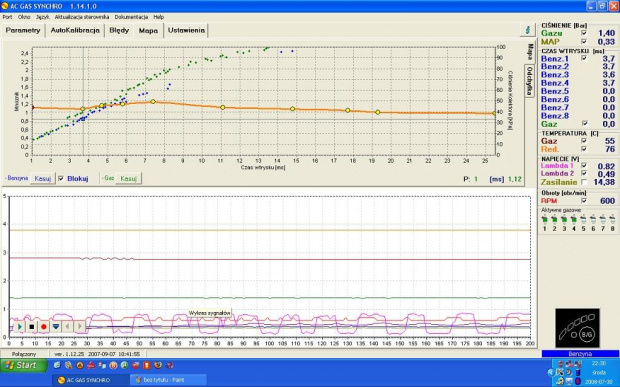Switch to the Parametry tab
This screenshot has width=620, height=387.
click(23, 30)
